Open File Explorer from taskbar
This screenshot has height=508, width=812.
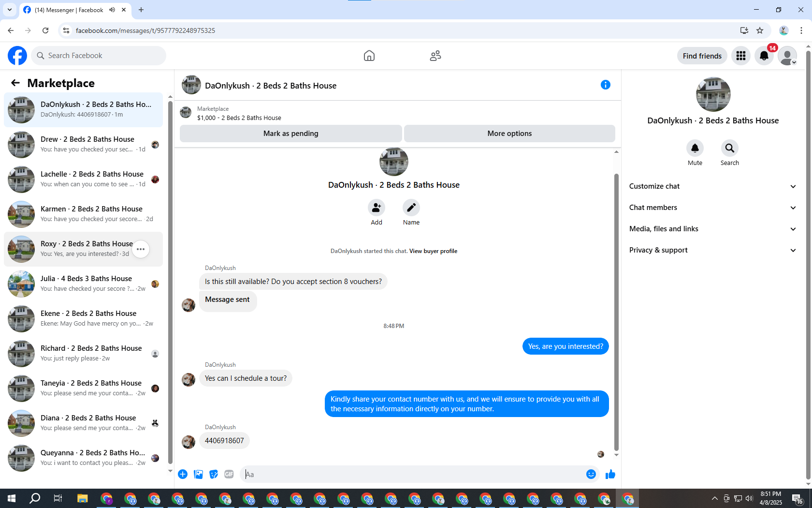point(82,498)
